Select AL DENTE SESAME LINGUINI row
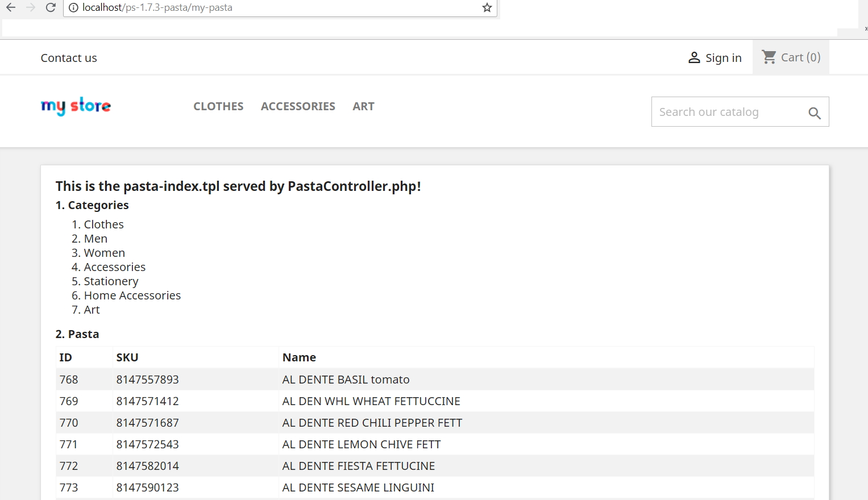Viewport: 868px width, 500px height. click(x=358, y=488)
